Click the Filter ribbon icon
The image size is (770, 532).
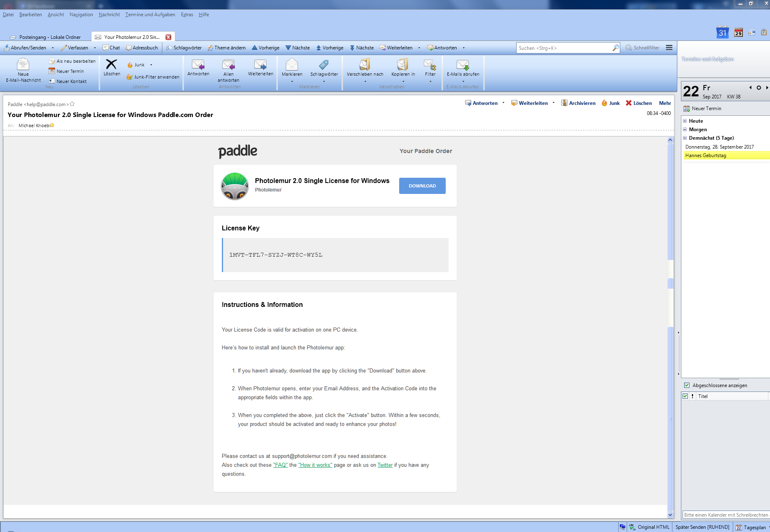click(x=430, y=64)
